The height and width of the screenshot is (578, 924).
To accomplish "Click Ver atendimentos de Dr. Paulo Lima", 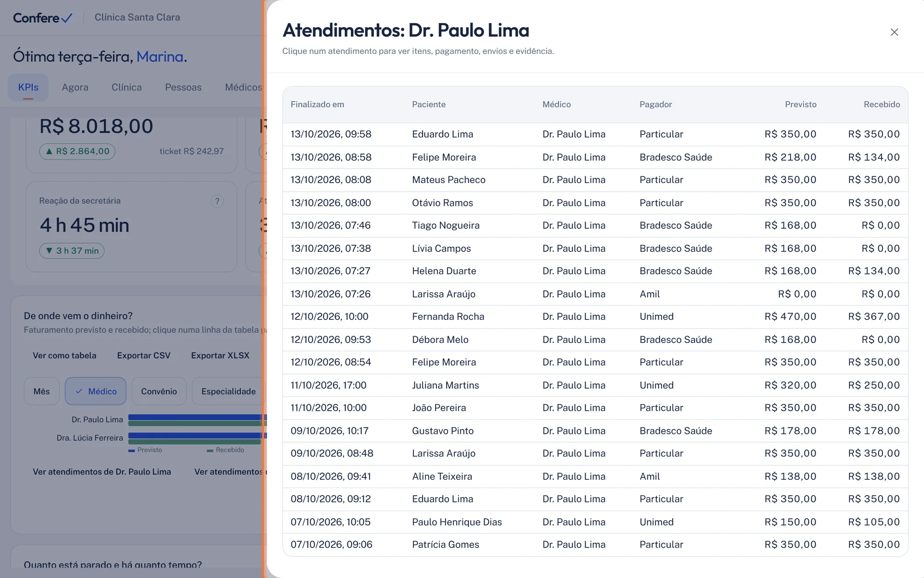I will [x=102, y=472].
